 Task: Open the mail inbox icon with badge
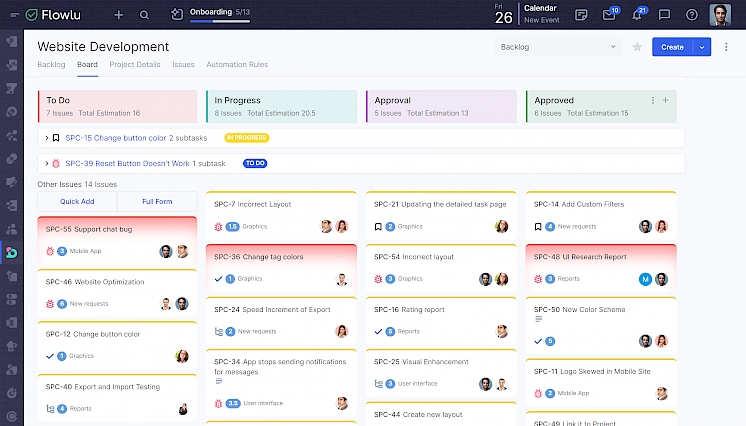[x=609, y=15]
